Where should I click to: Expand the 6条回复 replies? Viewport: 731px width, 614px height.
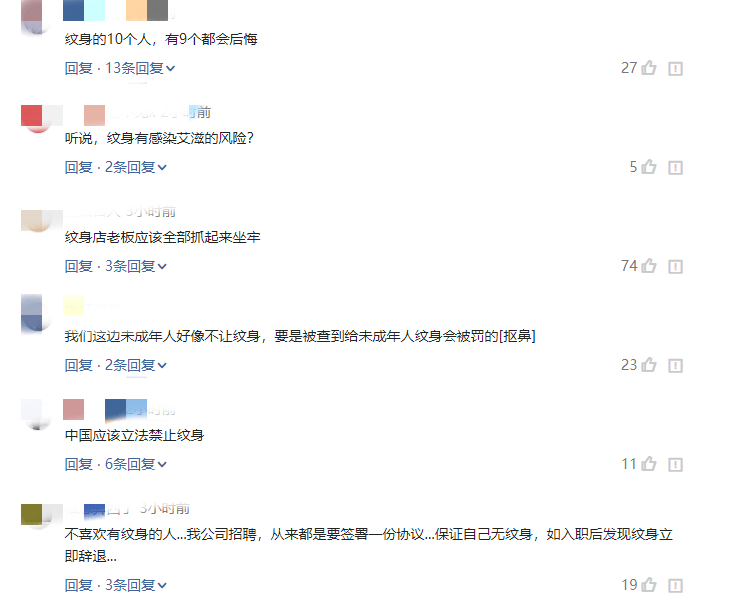(136, 464)
